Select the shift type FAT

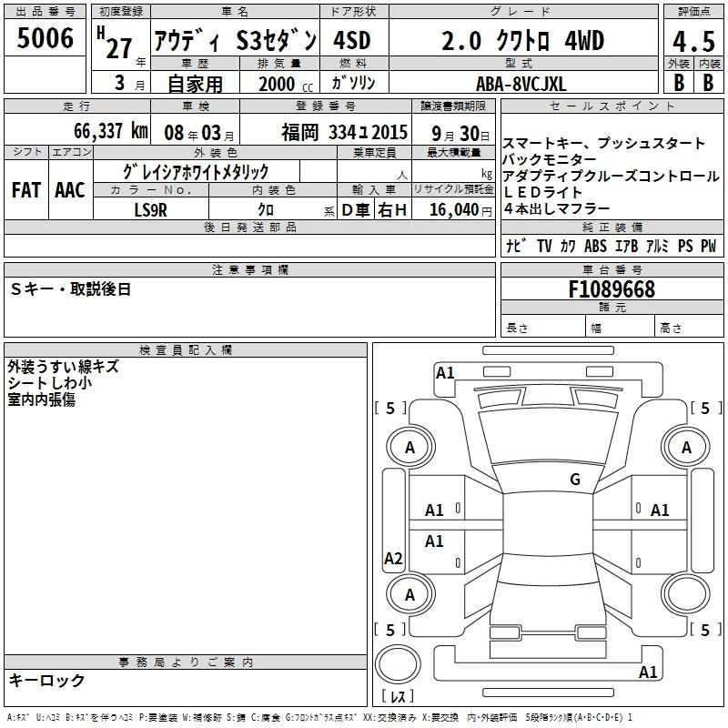(x=26, y=190)
